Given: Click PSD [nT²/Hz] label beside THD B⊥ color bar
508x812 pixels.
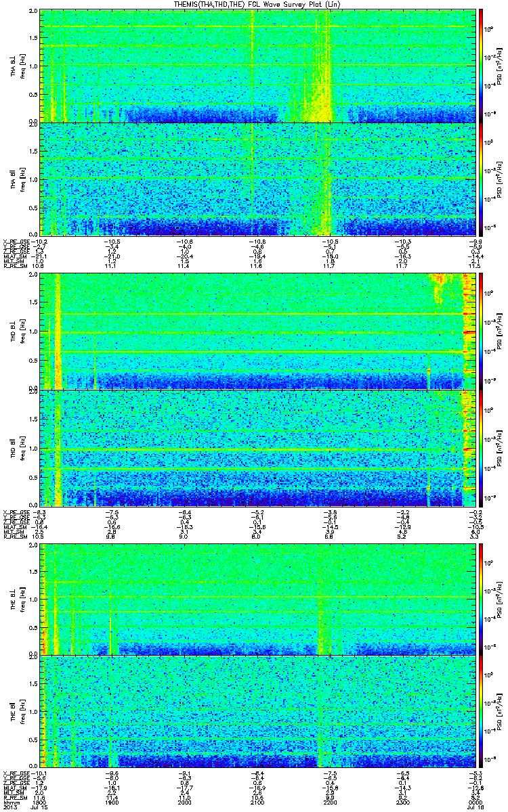Looking at the screenshot, I should click(500, 332).
